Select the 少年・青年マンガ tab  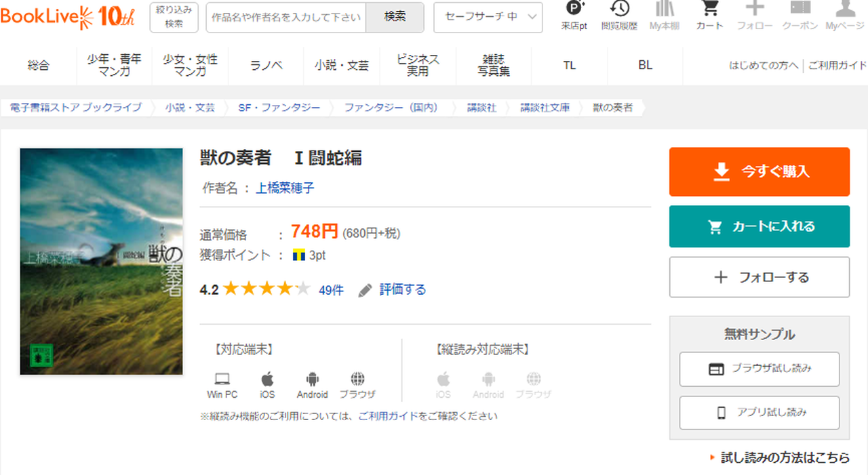(x=114, y=65)
